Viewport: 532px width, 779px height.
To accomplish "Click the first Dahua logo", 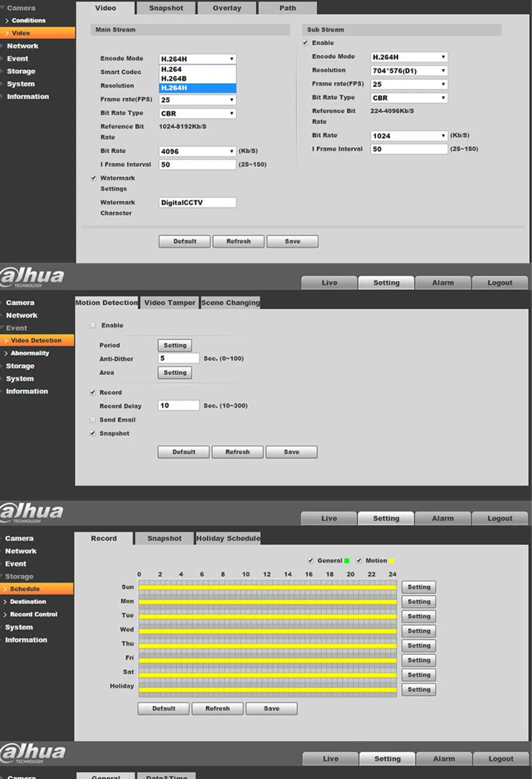I will [32, 277].
